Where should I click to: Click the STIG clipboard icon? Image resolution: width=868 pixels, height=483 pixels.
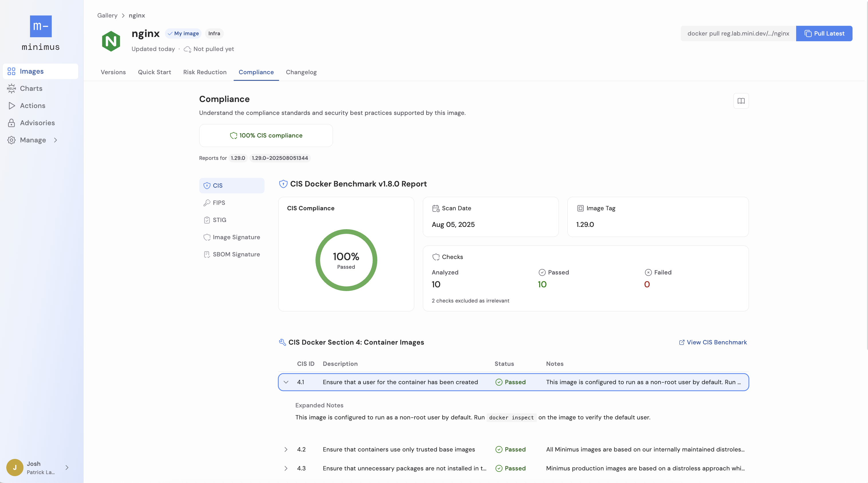coord(207,220)
